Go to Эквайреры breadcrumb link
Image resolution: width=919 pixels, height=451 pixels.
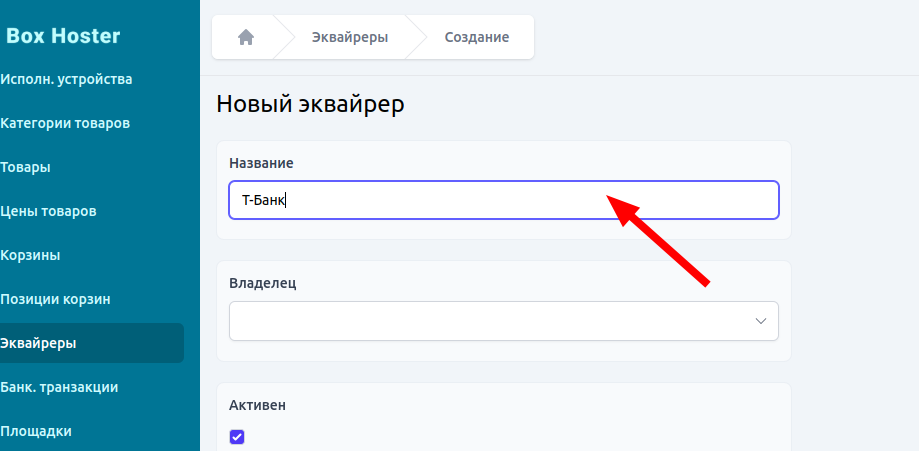pyautogui.click(x=347, y=37)
